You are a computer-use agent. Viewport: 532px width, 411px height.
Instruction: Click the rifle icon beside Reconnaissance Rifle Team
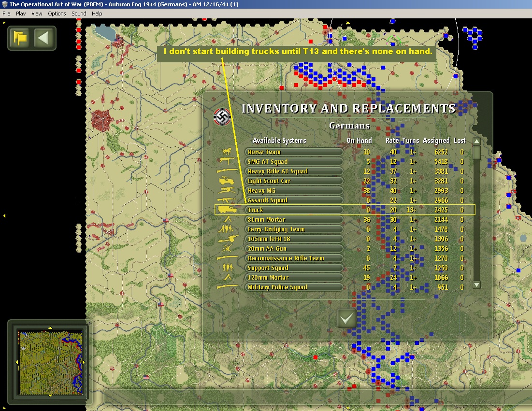click(227, 258)
